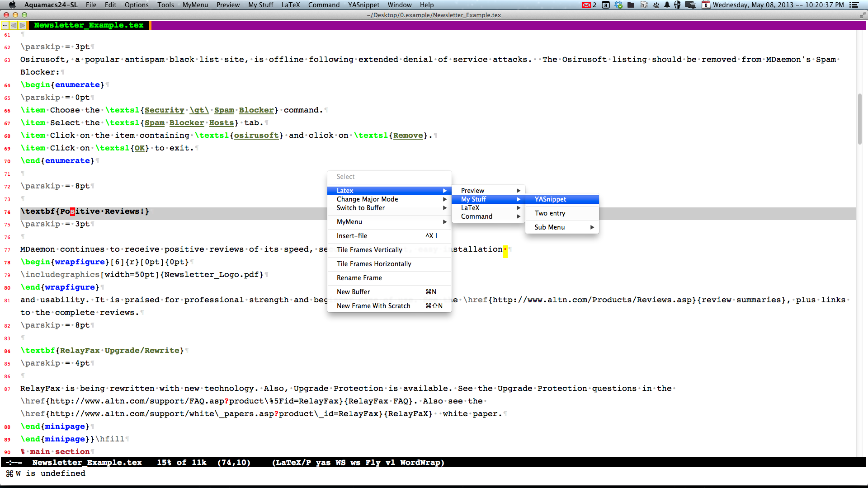Click the paw print menu bar icon
Viewport: 868px width, 488px height.
656,5
